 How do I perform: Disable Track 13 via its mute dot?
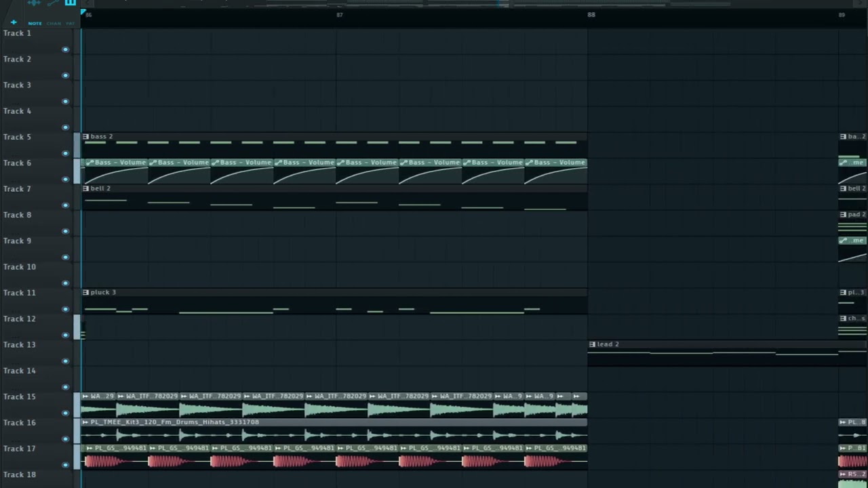click(x=66, y=361)
